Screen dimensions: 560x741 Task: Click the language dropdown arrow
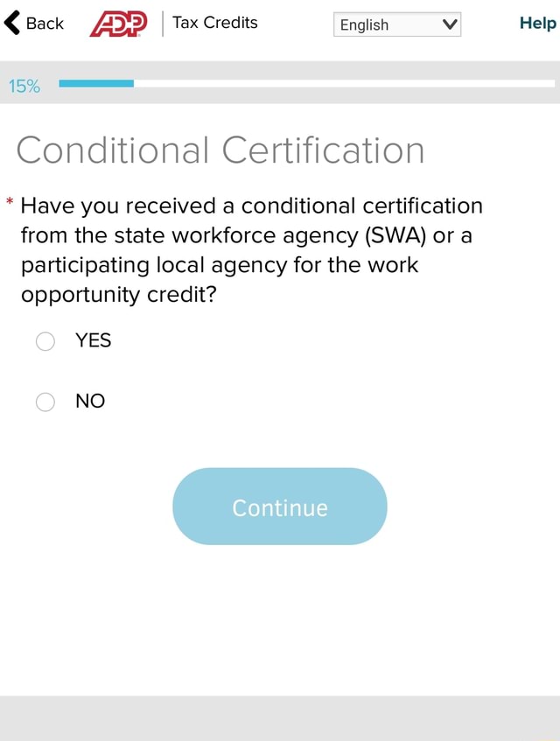point(450,24)
